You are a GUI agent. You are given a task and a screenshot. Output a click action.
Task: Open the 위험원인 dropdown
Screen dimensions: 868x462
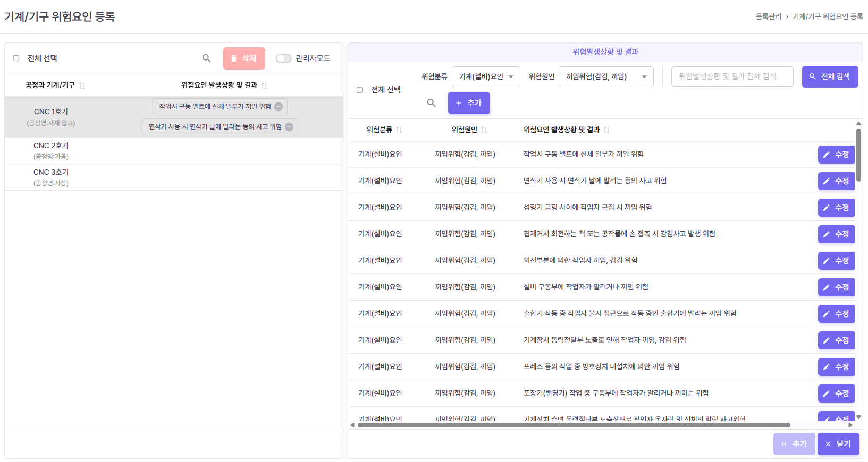tap(605, 76)
